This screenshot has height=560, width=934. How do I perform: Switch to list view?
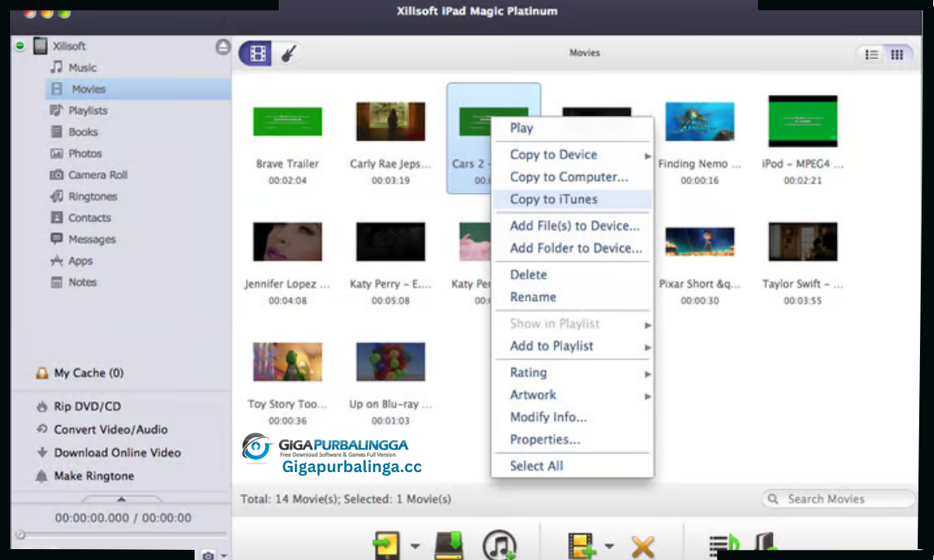[872, 54]
